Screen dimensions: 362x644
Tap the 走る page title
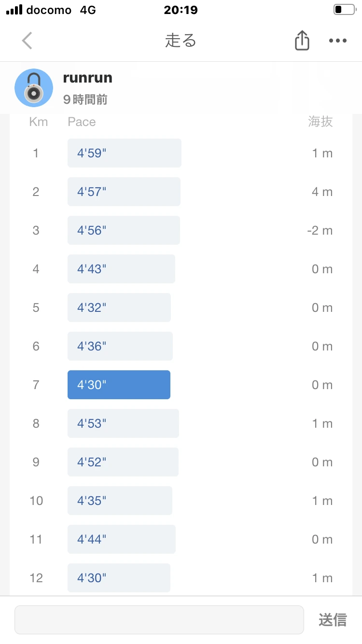[x=181, y=41]
